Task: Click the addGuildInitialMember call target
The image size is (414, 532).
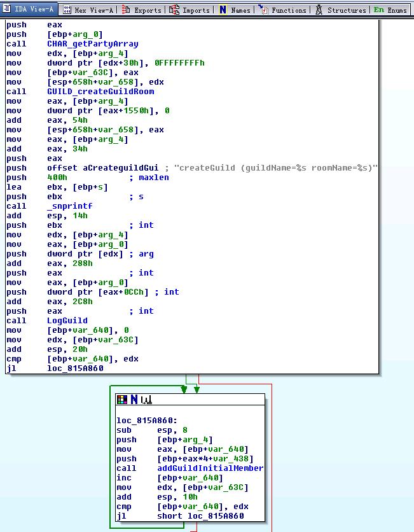Action: [x=210, y=468]
